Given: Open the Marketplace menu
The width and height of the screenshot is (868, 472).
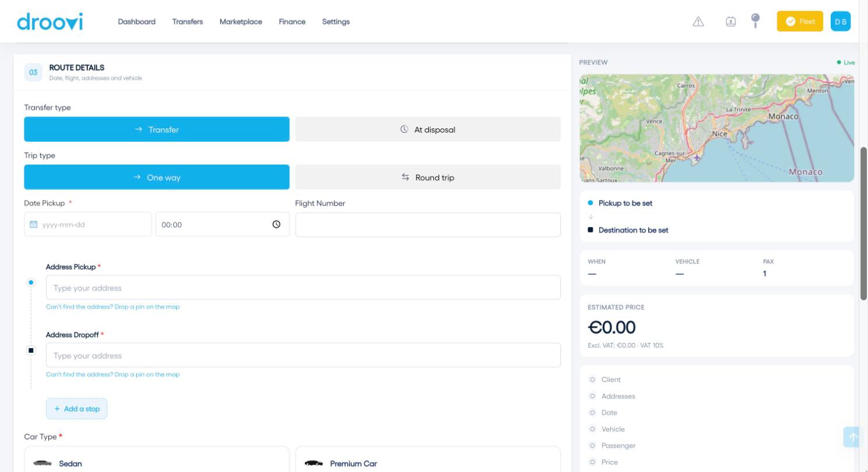Looking at the screenshot, I should tap(241, 22).
